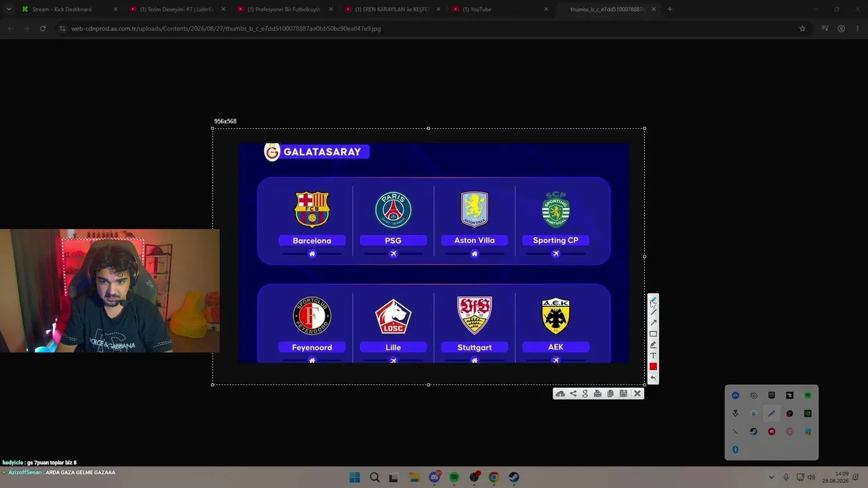Open the Bluetooth tray icon
This screenshot has height=488, width=868.
click(735, 449)
